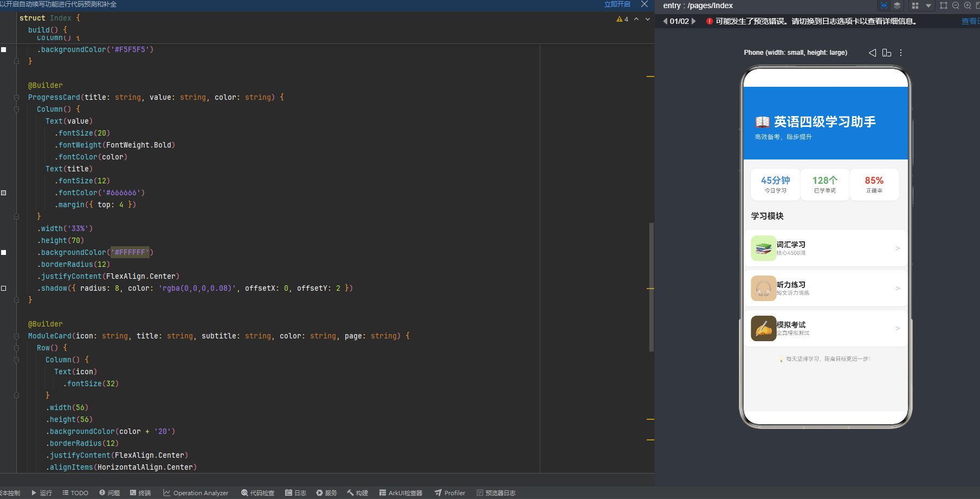The height and width of the screenshot is (499, 980).
Task: Go to next preview error message arrow
Action: pos(694,21)
